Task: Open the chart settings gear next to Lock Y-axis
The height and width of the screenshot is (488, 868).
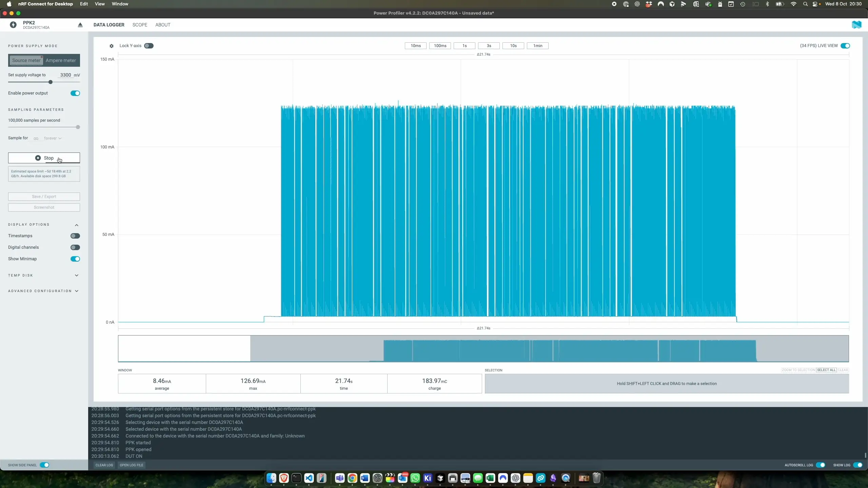Action: (x=111, y=46)
